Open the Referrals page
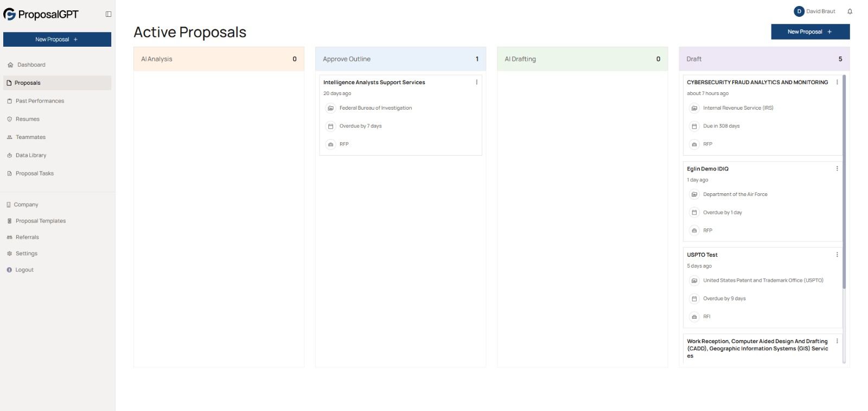Screen dimensions: 868x411 pos(27,237)
